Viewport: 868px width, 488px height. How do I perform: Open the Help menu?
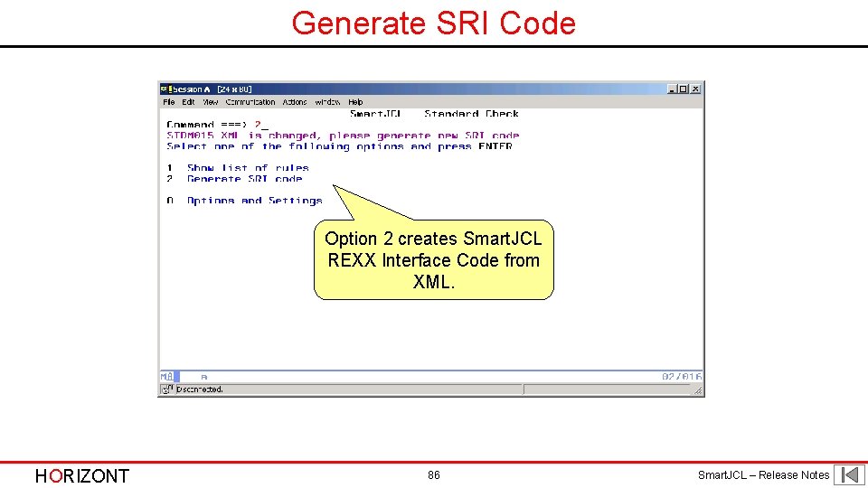355,102
